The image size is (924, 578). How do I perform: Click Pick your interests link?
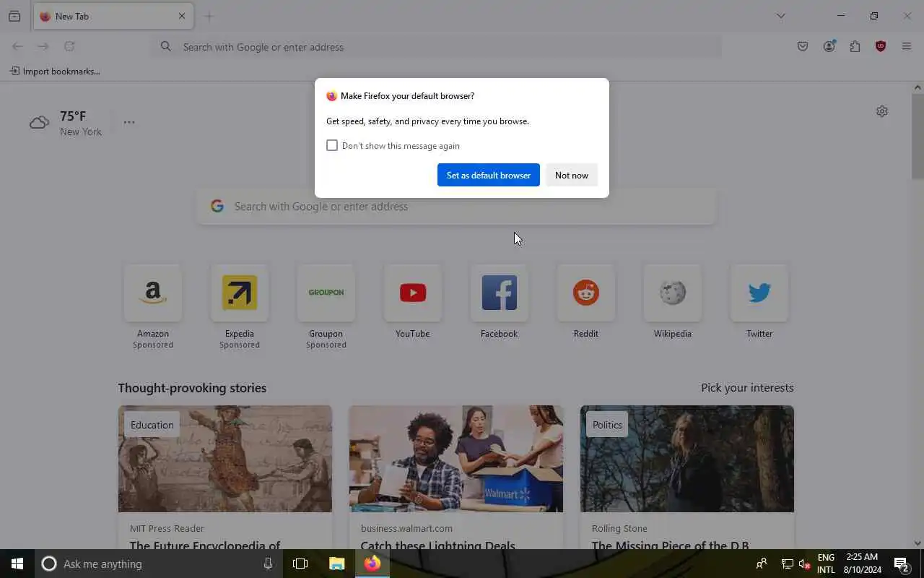coord(747,388)
